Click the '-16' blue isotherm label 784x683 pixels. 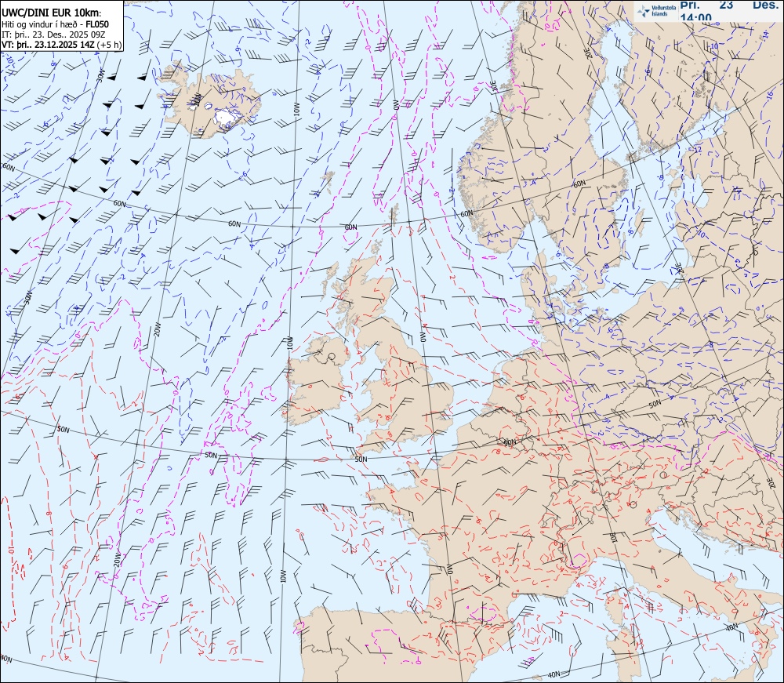click(x=770, y=96)
